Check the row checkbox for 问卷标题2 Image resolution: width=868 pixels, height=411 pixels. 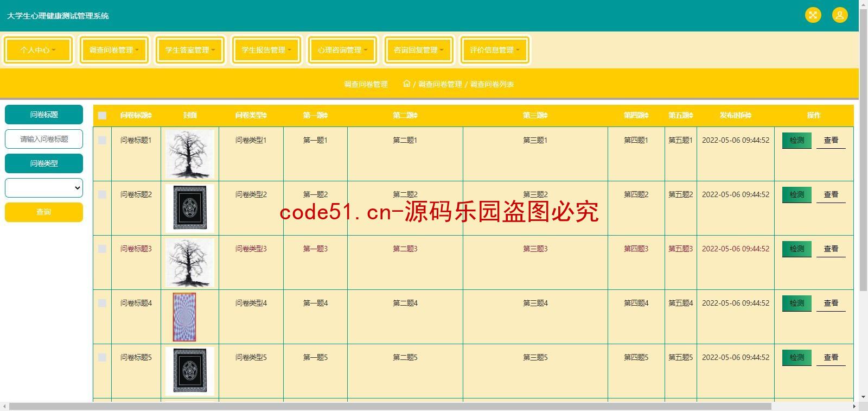[x=102, y=194]
